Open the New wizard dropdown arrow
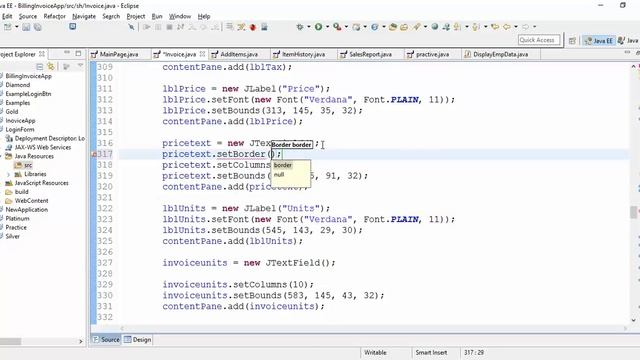Viewport: 640px width, 360px height. pyautogui.click(x=17, y=27)
